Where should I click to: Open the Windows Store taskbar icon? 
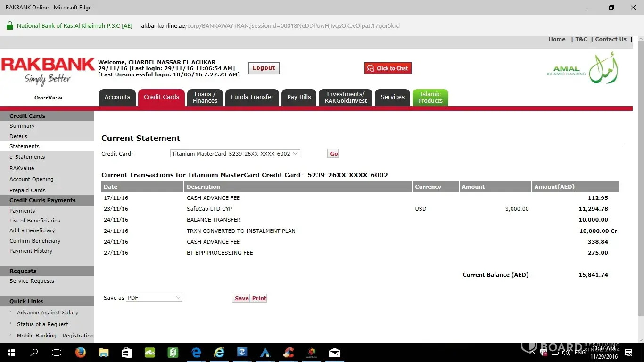tap(126, 352)
